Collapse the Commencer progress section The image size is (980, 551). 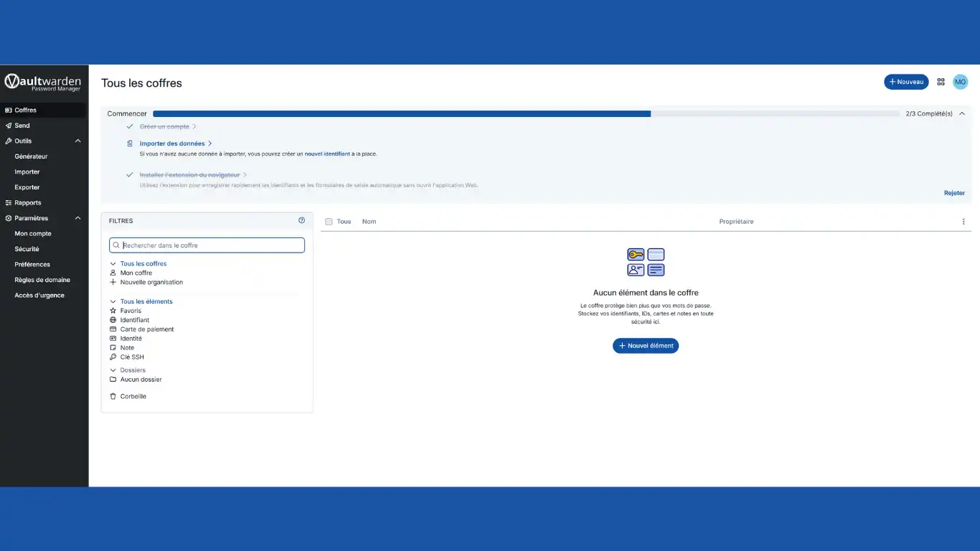[962, 113]
